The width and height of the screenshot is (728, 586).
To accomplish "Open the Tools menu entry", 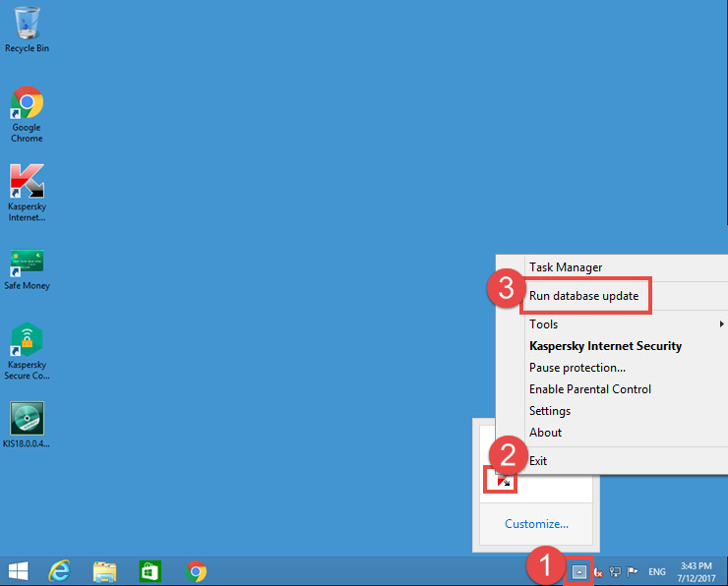I will pos(612,323).
